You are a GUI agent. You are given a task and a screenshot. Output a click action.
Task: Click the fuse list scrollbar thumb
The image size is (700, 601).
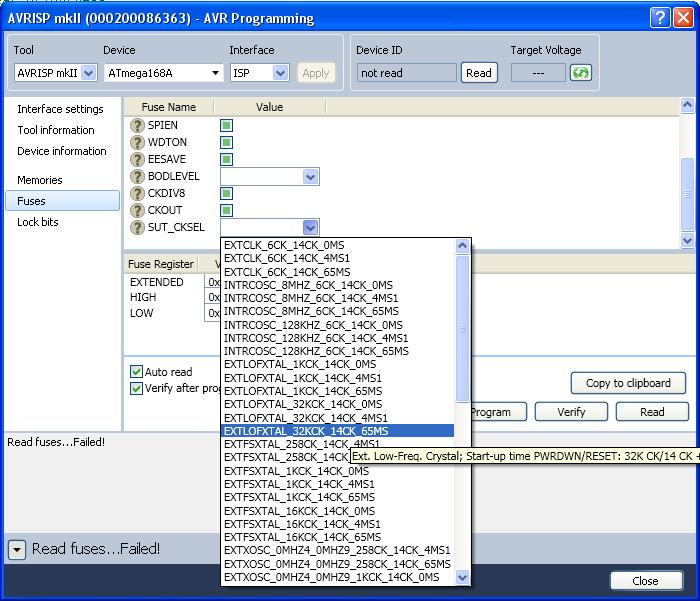point(687,194)
